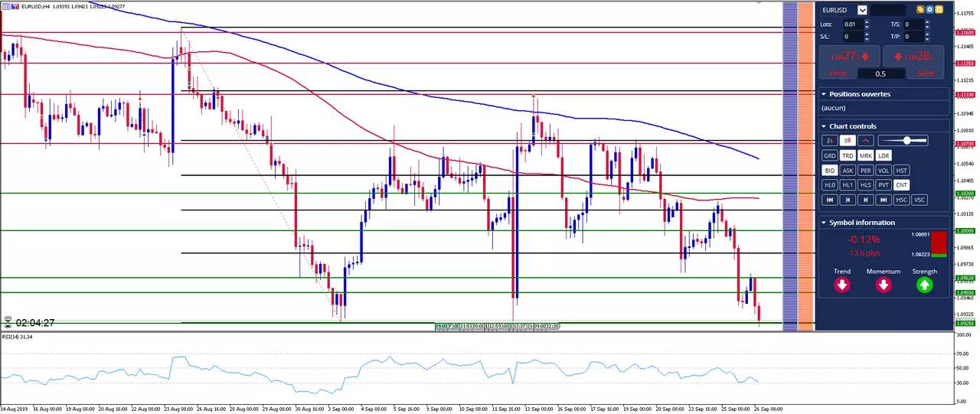Toggle the BID line button

point(830,171)
